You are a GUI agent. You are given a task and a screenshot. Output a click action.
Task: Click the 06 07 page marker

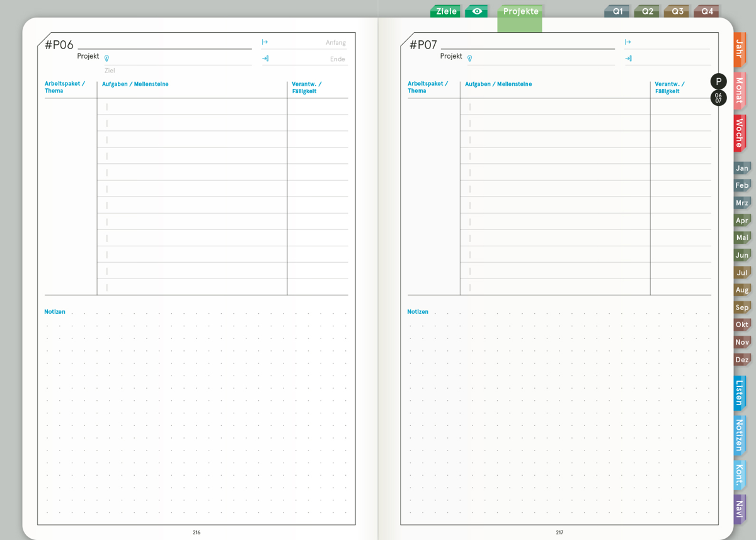[x=718, y=98]
